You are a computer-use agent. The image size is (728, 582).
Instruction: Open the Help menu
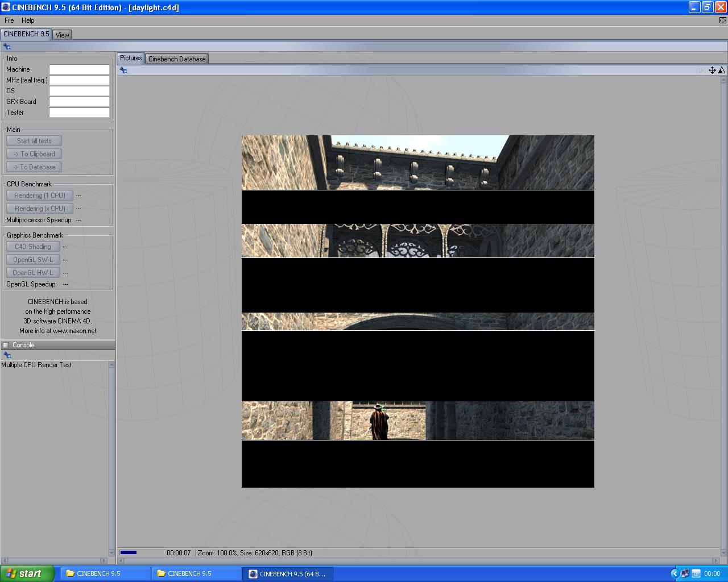point(28,20)
